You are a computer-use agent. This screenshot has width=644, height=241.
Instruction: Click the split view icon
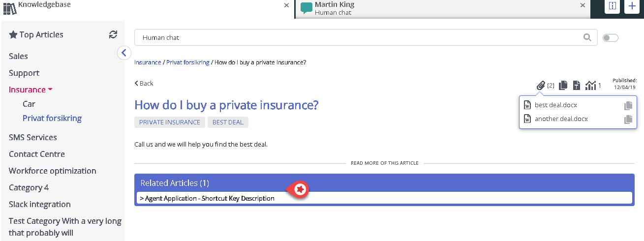(612, 6)
